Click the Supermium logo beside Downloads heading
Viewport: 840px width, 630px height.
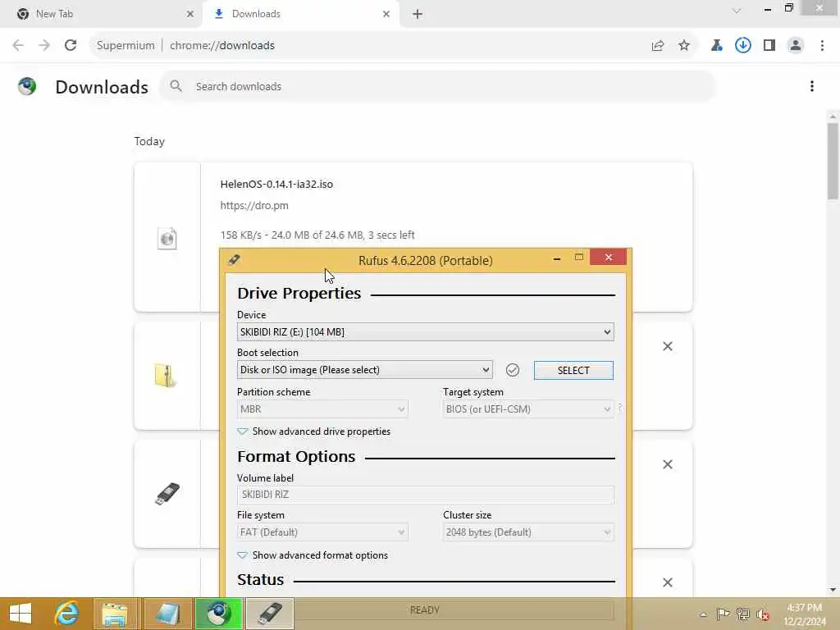(27, 86)
